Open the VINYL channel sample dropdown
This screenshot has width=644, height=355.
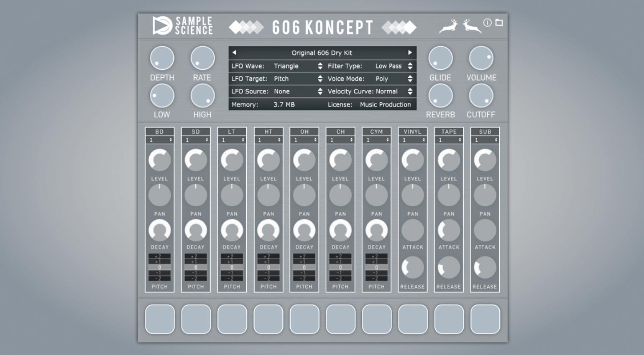[413, 140]
